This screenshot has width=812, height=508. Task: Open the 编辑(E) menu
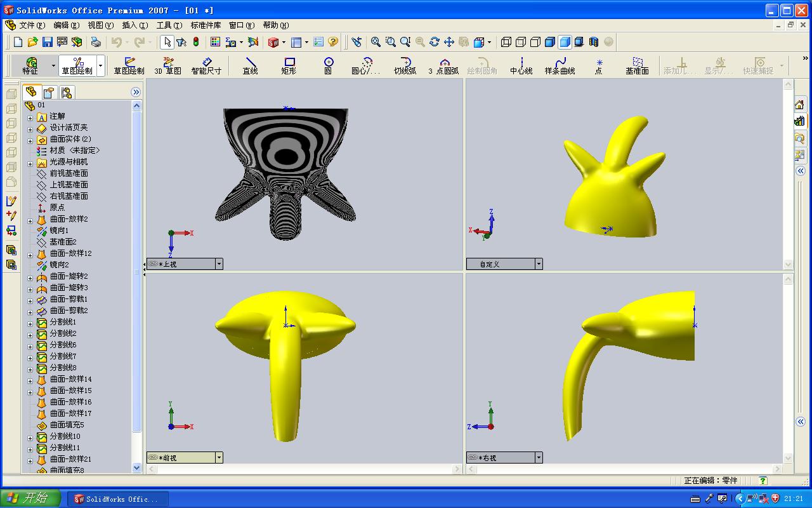click(67, 25)
